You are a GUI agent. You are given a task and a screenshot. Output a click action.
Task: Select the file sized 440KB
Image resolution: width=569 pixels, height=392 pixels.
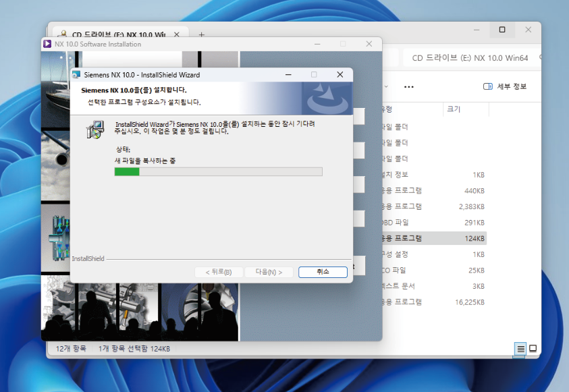(x=433, y=191)
